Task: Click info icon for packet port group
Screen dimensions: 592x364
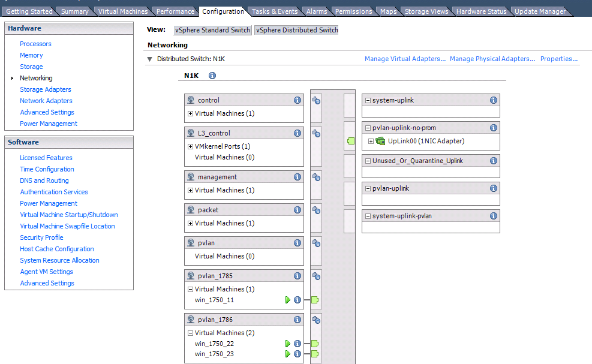Action: [x=297, y=209]
